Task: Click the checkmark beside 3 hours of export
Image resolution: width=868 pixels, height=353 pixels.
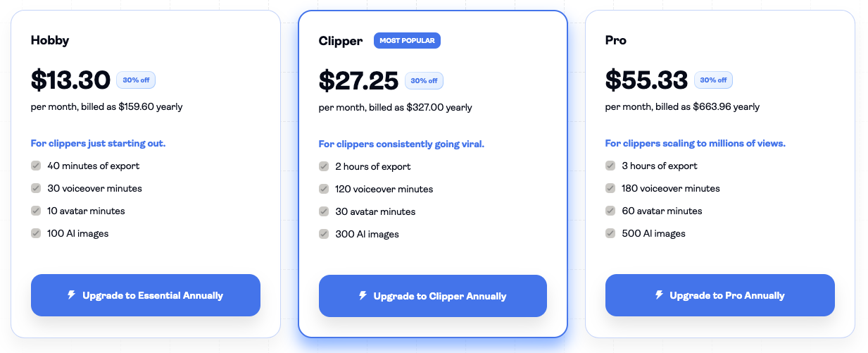Action: pyautogui.click(x=610, y=166)
